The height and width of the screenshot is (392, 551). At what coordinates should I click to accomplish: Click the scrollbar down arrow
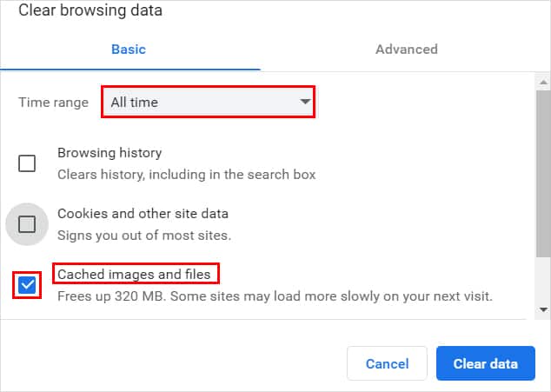[x=543, y=309]
